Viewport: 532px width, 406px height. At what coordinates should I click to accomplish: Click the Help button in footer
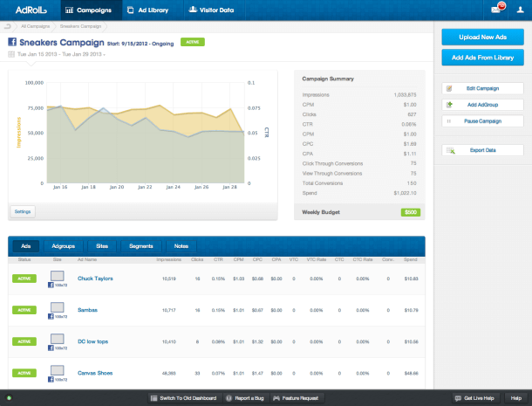pyautogui.click(x=516, y=398)
